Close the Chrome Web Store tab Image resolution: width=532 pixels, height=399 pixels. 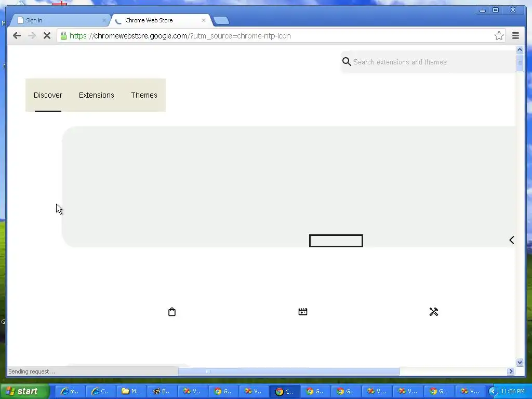pos(203,20)
